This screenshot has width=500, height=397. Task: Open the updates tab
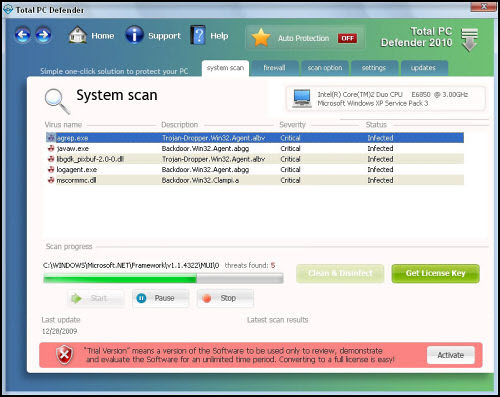pyautogui.click(x=423, y=68)
